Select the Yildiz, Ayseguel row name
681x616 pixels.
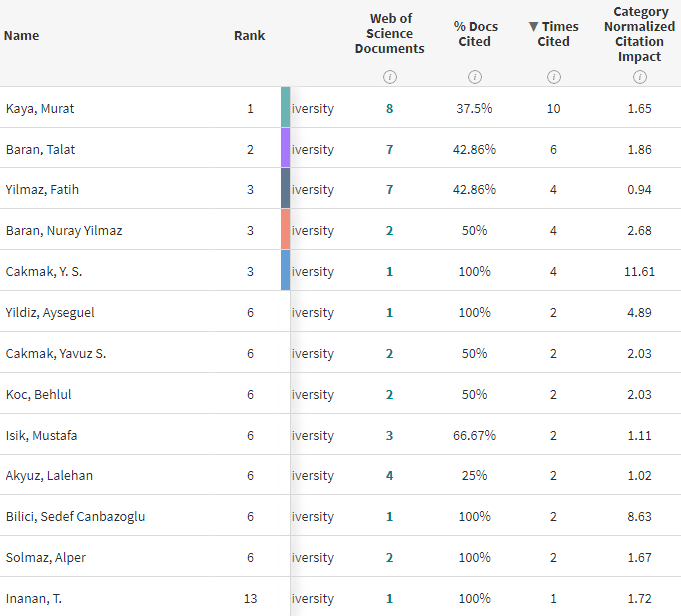pyautogui.click(x=50, y=312)
